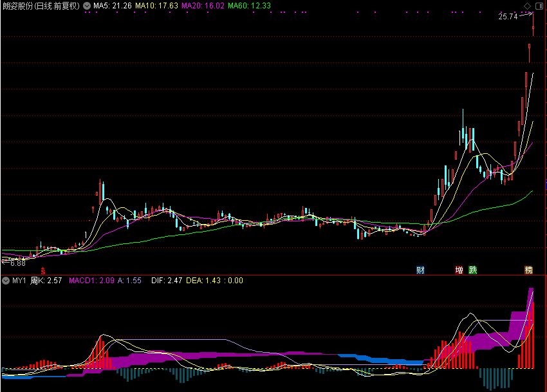Image resolution: width=547 pixels, height=392 pixels.
Task: Open the blue 财 financial report marker
Action: (420, 270)
